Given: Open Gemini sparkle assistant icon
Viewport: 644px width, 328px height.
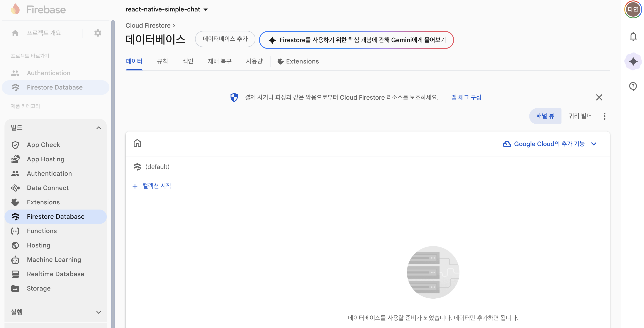Looking at the screenshot, I should coord(633,61).
